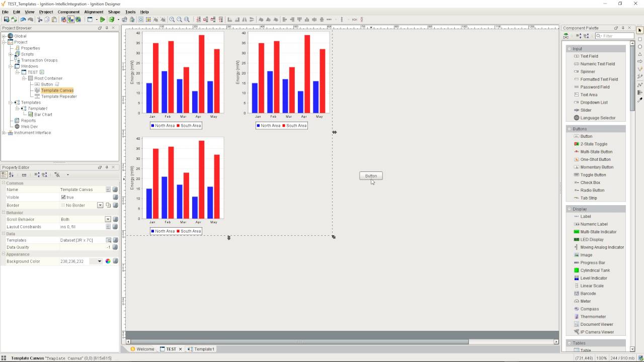Viewport: 644px width, 362px height.
Task: Select the Ellipse shape tool
Action: [640, 47]
